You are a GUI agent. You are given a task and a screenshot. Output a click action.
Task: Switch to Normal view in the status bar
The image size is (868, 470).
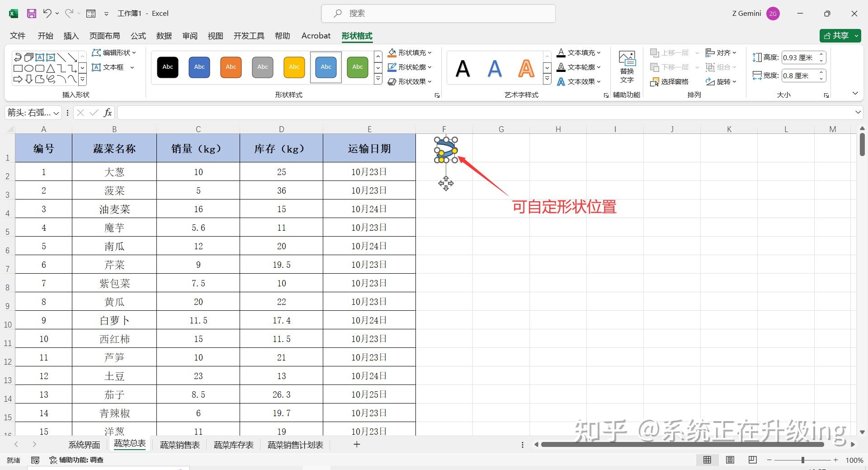[x=707, y=460]
